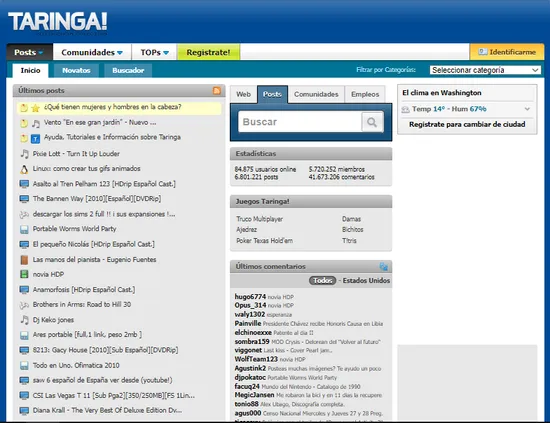Click the monitor icon beside Asalto al Tren Pelham

coord(24,184)
